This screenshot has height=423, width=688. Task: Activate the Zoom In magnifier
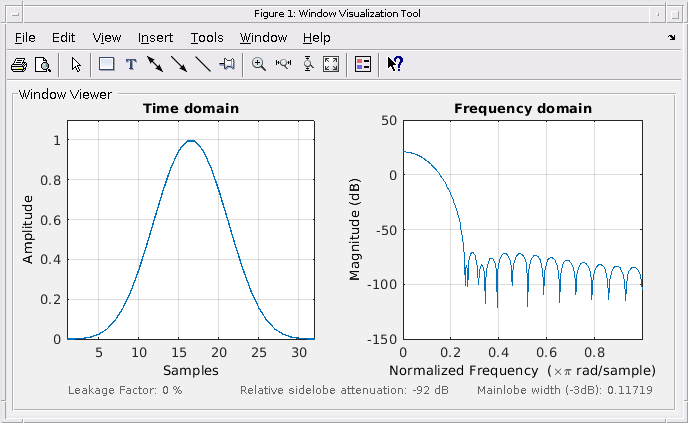pos(258,65)
